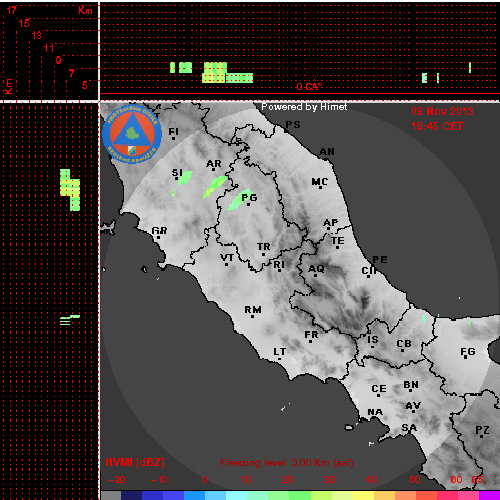500x500 pixels.
Task: Click the 09 Nov 2013 date label
Action: point(442,111)
